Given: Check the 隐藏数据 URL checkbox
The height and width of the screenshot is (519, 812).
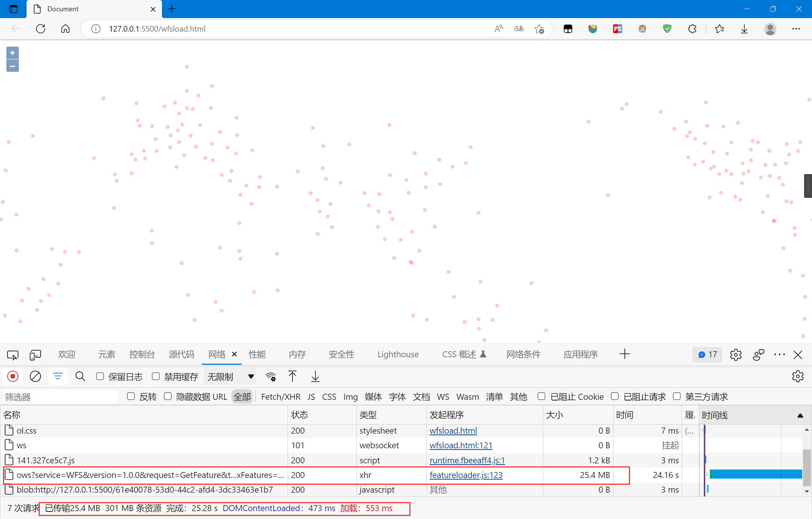Looking at the screenshot, I should click(168, 396).
